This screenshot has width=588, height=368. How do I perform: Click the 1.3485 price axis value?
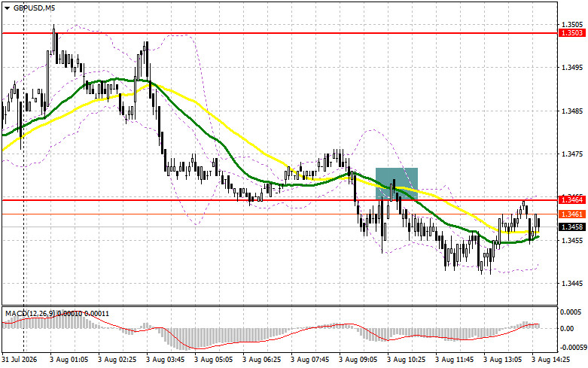point(573,111)
